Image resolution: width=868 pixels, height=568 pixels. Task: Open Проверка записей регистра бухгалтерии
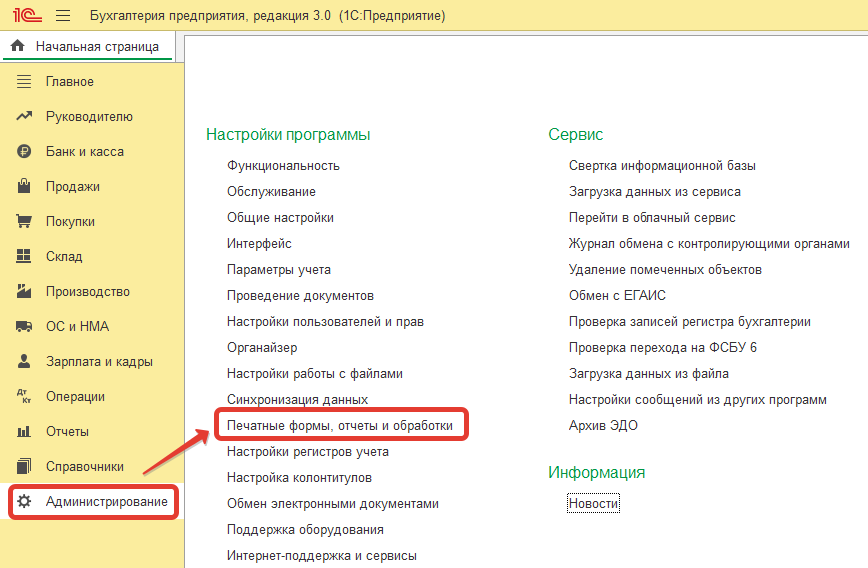[690, 322]
